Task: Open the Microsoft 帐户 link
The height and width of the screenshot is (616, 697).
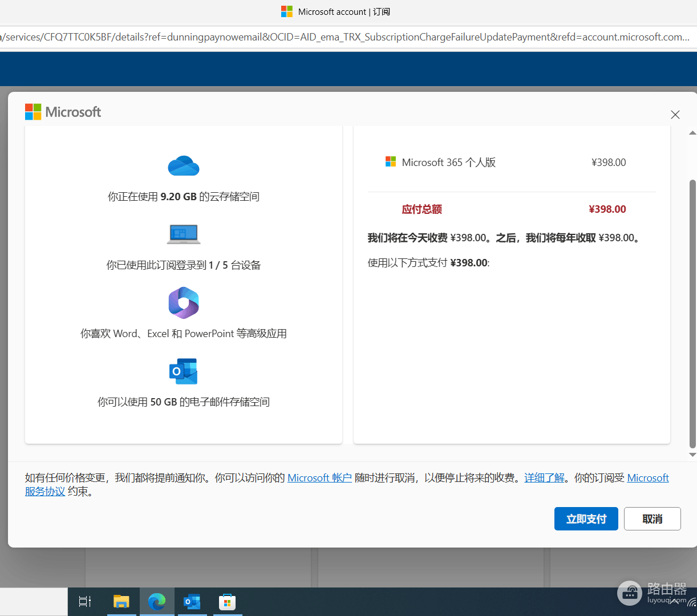Action: 319,477
